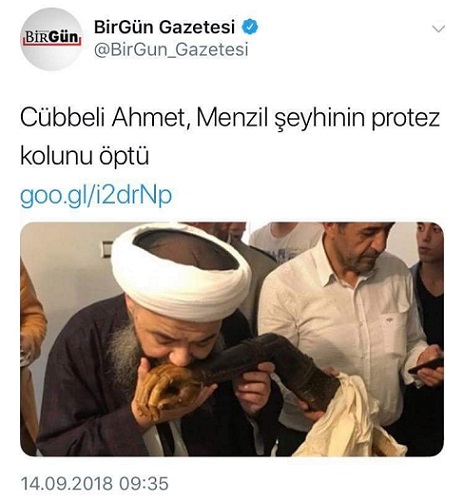Click the tweet text starting with Cübbeli Ahmet
The height and width of the screenshot is (502, 464).
tap(230, 137)
